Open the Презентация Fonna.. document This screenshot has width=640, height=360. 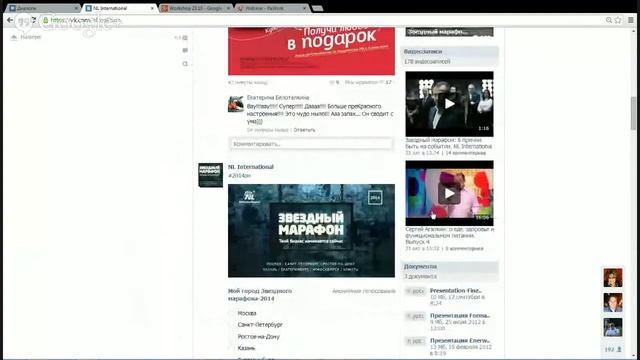(x=460, y=316)
